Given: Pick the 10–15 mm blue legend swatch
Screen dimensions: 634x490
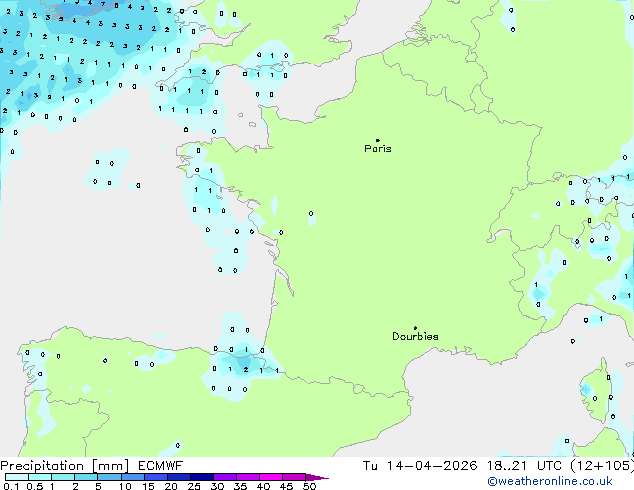Looking at the screenshot, I should click(x=132, y=477).
